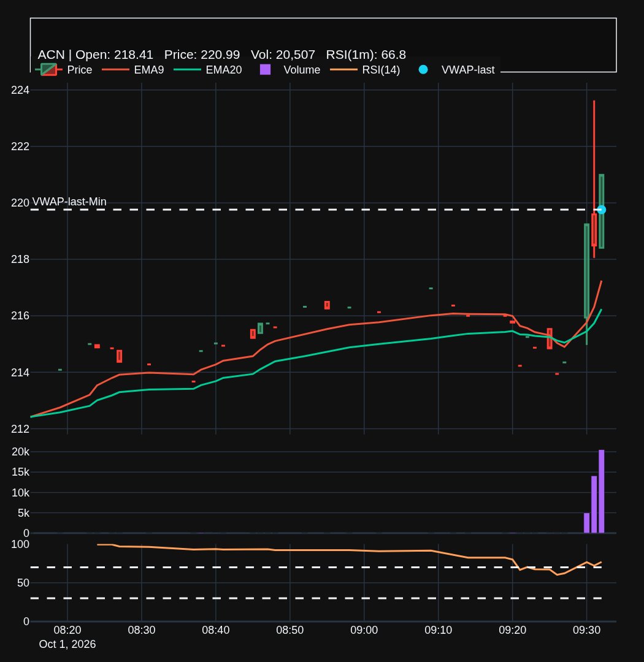The width and height of the screenshot is (644, 662).
Task: Click the Vol: 20,507 text in title
Action: pyautogui.click(x=283, y=55)
